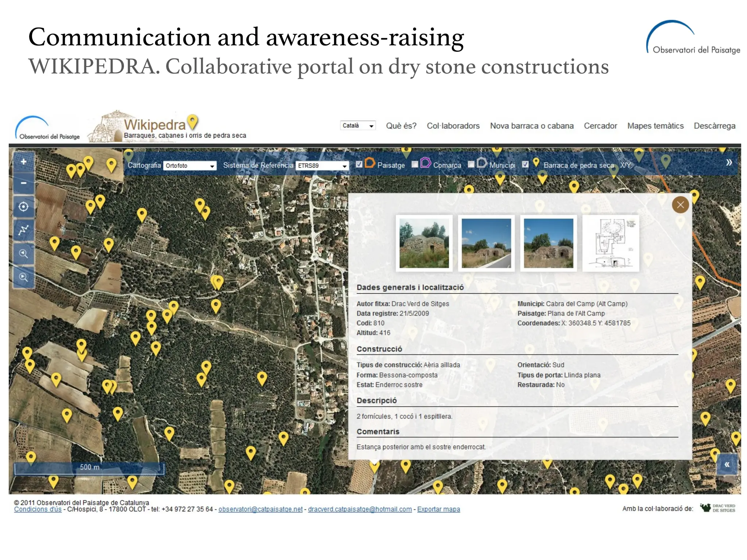Toggle the Paisatge layer checkbox
This screenshot has width=747, height=560.
click(x=359, y=164)
